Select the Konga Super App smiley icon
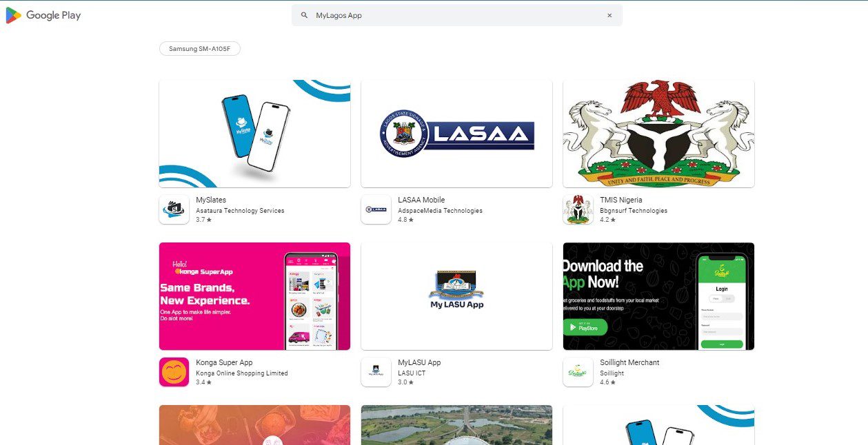This screenshot has height=445, width=868. 174,372
